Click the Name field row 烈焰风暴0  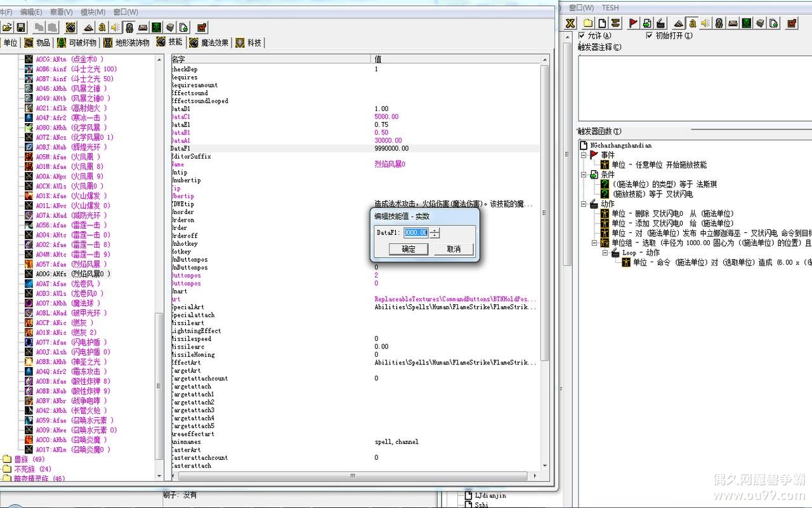[x=355, y=164]
